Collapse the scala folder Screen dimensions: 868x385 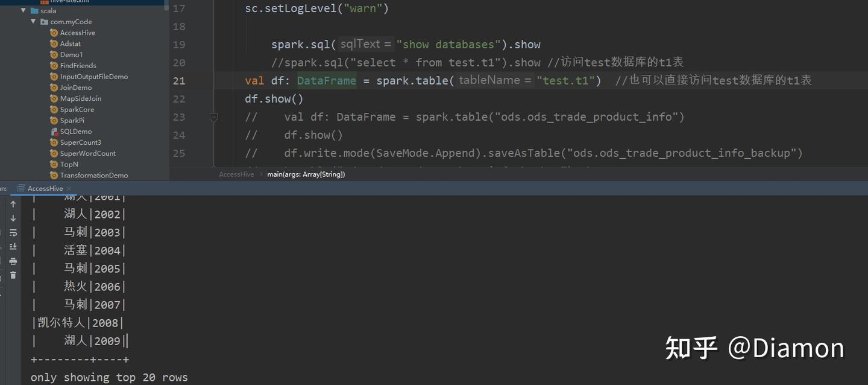pos(23,10)
